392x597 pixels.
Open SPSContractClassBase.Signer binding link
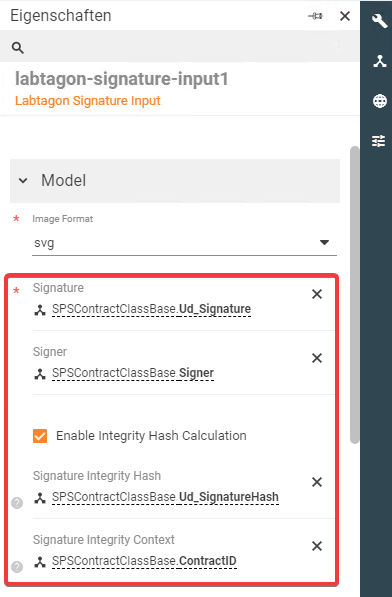(x=133, y=373)
